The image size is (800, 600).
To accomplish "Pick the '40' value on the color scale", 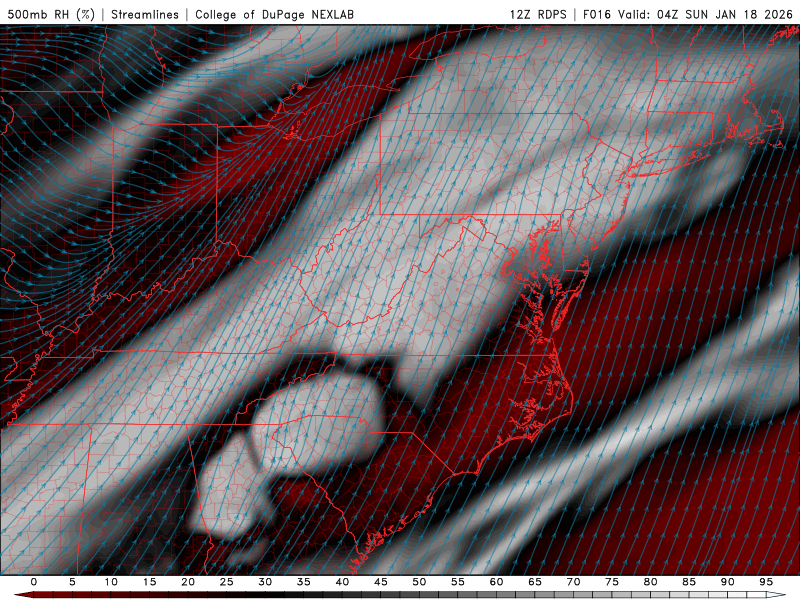I will 342,582.
